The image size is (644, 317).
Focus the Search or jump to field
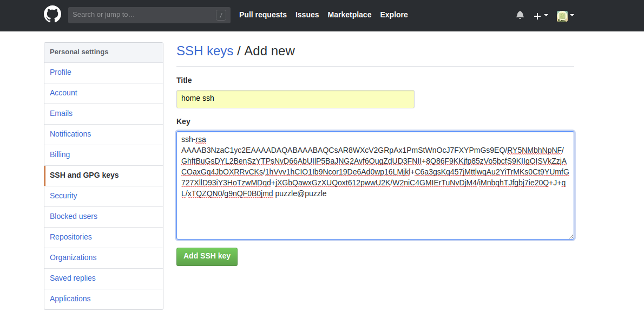(x=143, y=15)
